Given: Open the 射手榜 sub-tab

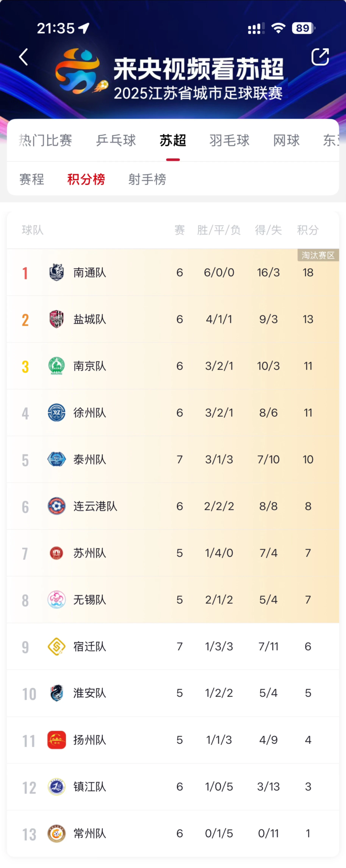Looking at the screenshot, I should (147, 179).
